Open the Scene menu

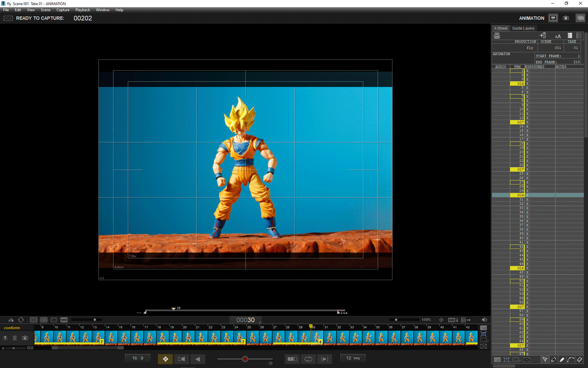click(46, 10)
